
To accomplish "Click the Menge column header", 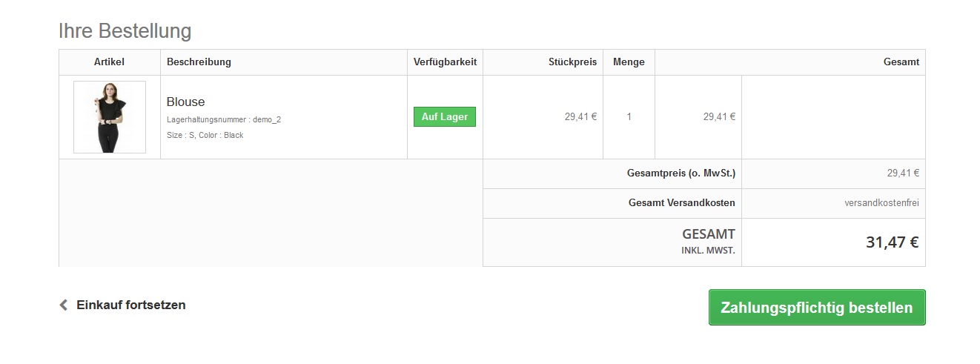I will (x=629, y=62).
